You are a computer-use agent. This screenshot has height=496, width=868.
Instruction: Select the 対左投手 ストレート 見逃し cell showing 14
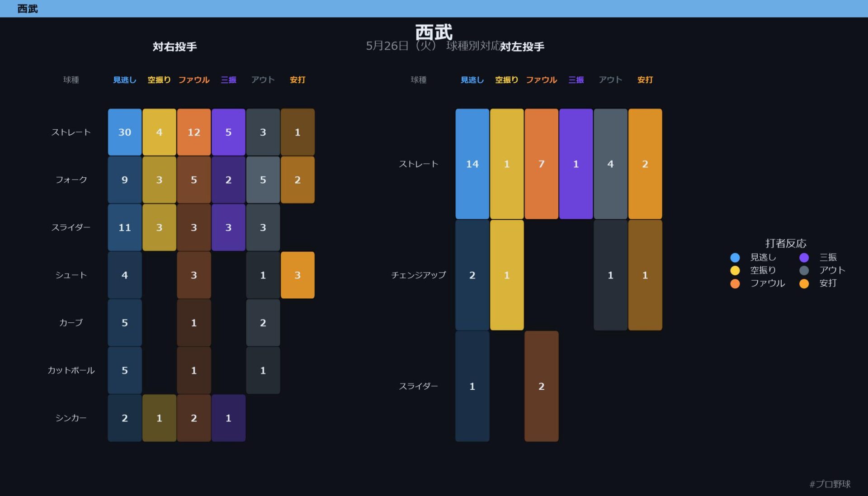[x=472, y=164]
